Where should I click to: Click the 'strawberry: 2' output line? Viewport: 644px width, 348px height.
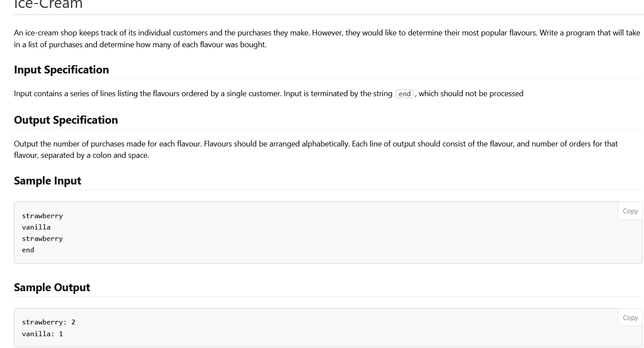(49, 322)
